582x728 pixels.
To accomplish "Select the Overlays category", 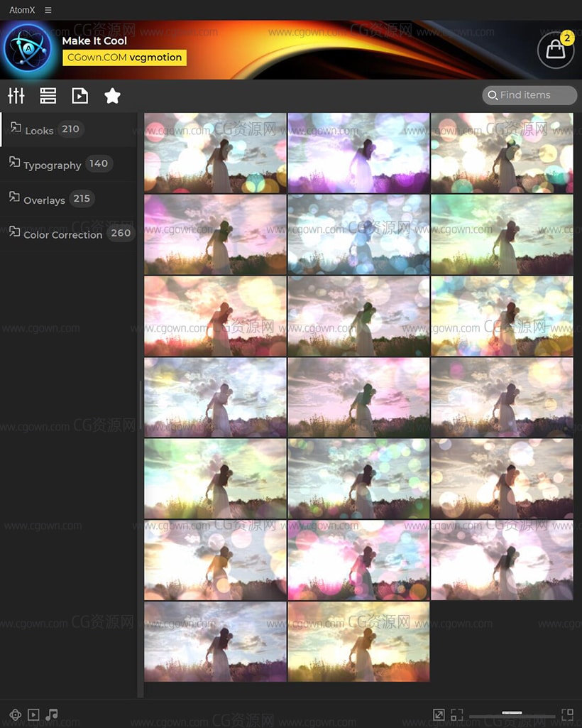I will (69, 199).
